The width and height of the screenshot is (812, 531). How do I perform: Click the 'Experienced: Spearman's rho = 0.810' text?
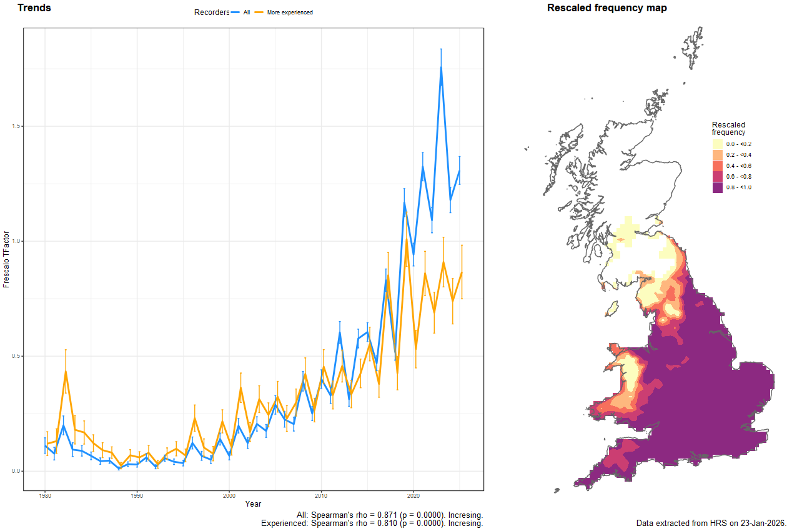click(372, 524)
